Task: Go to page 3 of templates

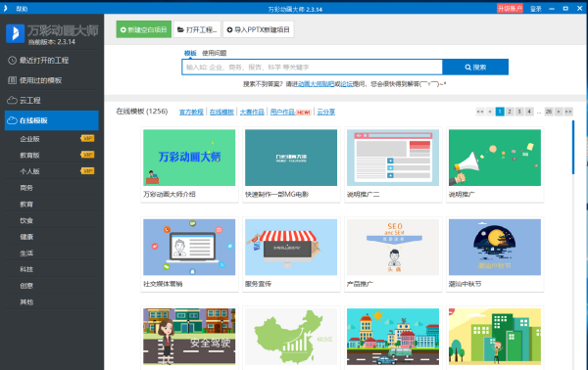Action: (x=519, y=112)
